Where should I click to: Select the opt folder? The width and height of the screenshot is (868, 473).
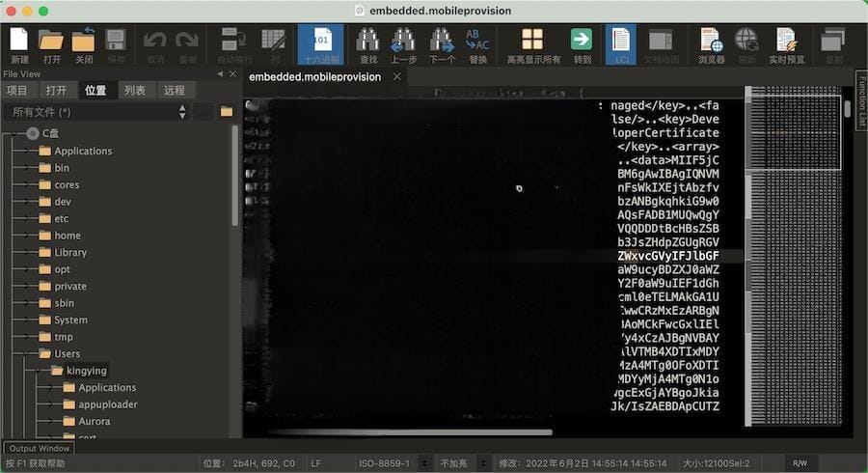(62, 269)
